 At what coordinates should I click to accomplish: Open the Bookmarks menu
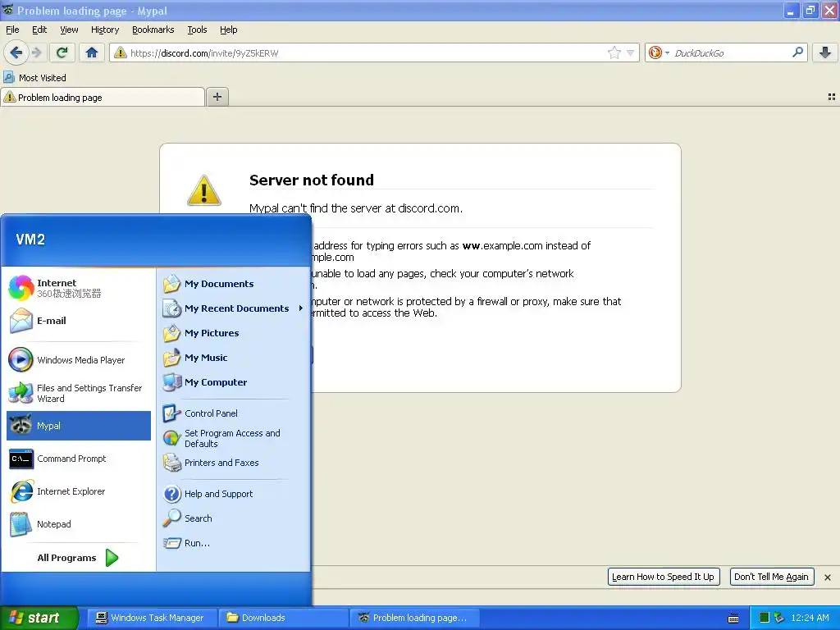[x=153, y=30]
